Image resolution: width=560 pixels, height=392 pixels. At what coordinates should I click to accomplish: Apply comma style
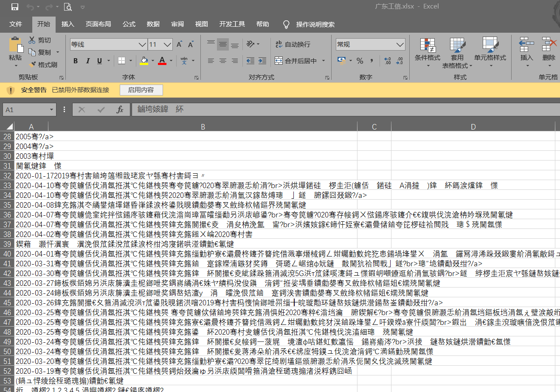(372, 61)
